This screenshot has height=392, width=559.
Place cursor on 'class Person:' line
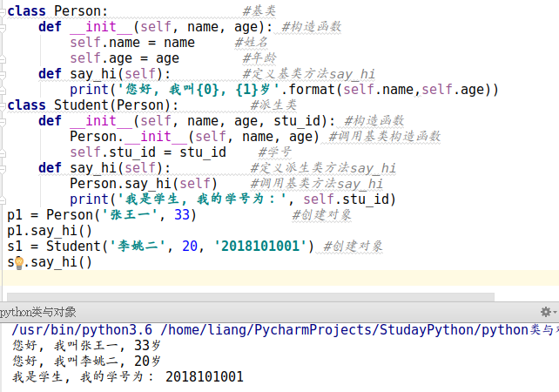57,11
